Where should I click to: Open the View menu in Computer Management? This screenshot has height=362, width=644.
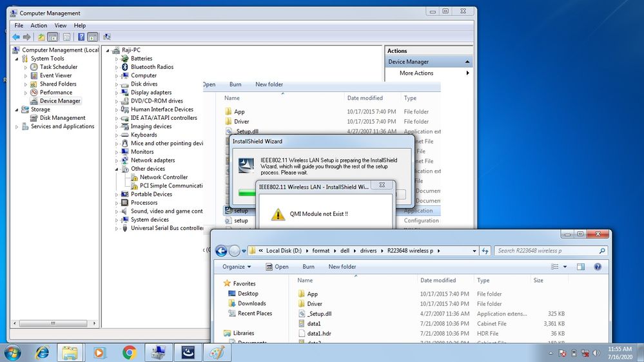[x=60, y=26]
